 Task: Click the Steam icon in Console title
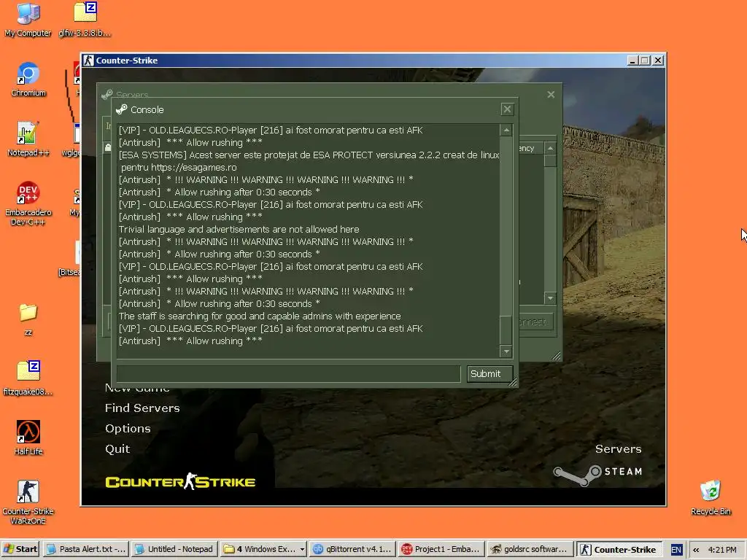click(122, 109)
